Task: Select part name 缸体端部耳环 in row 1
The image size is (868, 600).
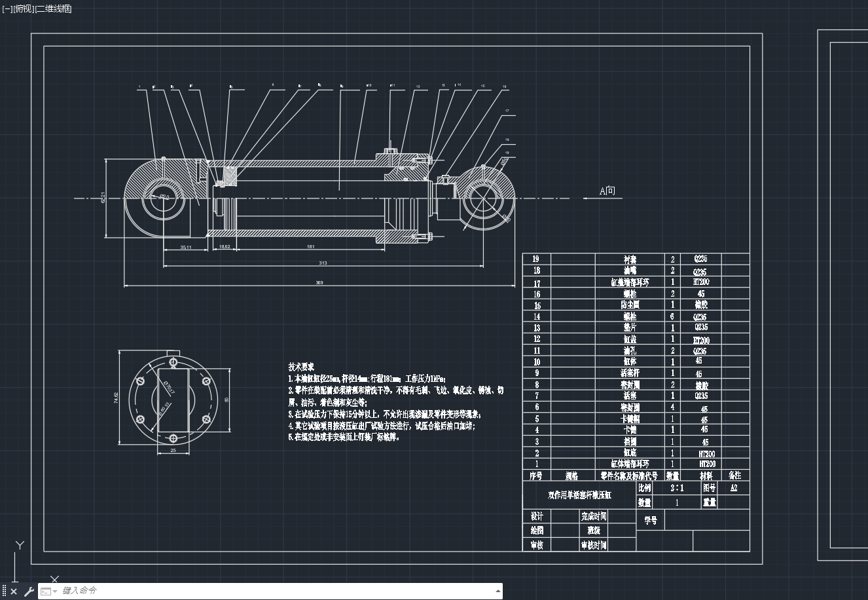Action: 630,464
